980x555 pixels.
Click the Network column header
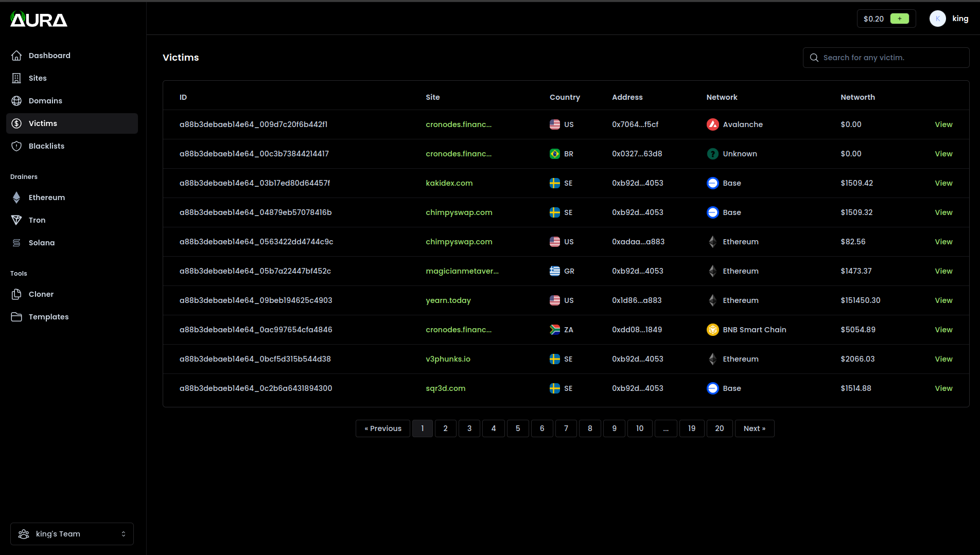[722, 97]
